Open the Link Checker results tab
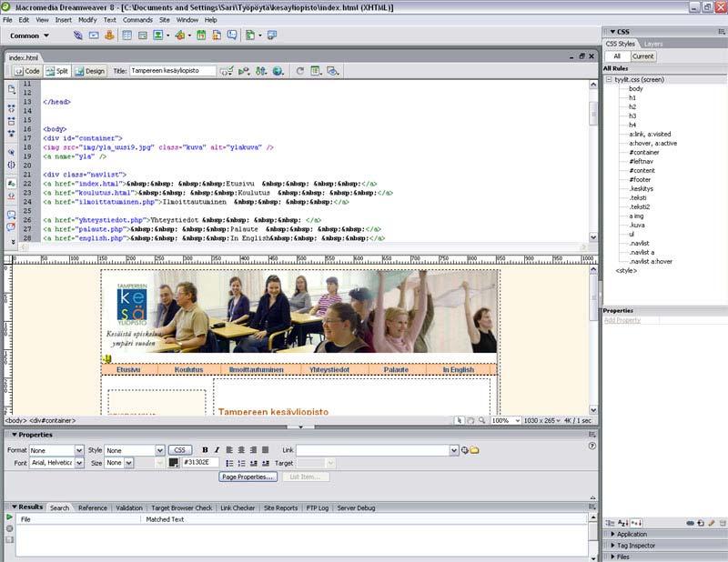 pyautogui.click(x=238, y=507)
